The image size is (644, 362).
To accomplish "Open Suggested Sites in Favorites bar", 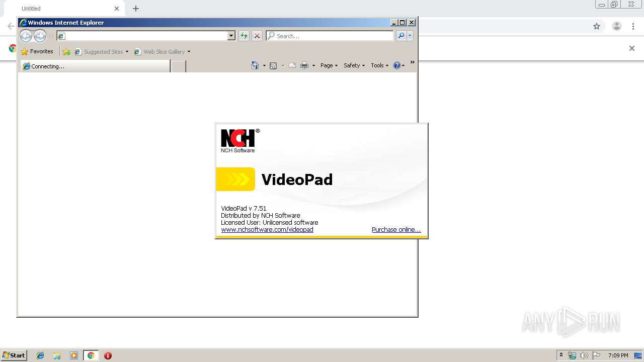I will (x=101, y=51).
